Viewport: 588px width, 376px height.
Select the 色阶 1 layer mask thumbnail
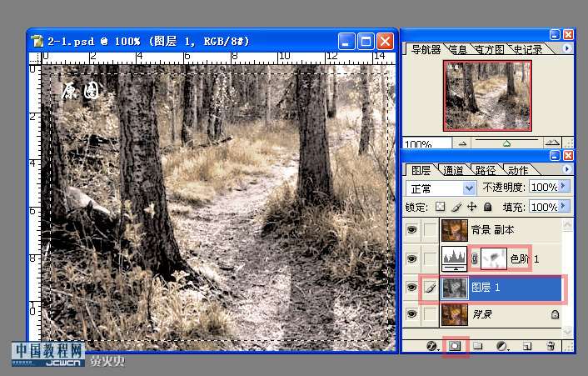pyautogui.click(x=494, y=258)
